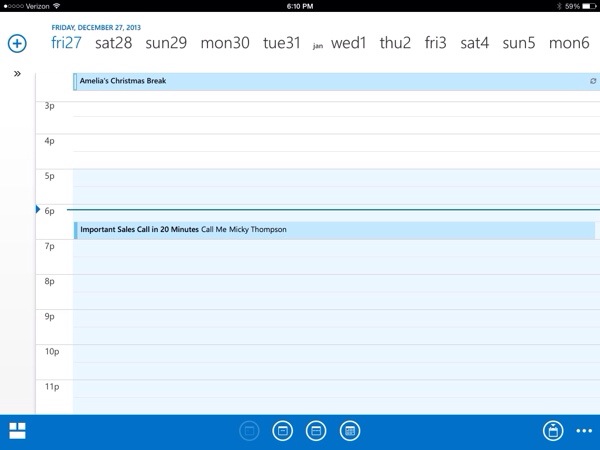600x450 pixels.
Task: Tap the 9p time label
Action: click(49, 316)
